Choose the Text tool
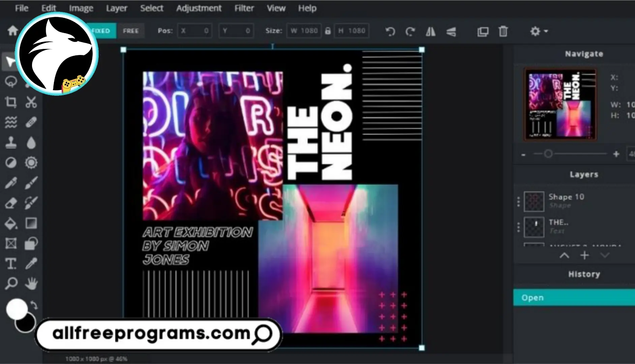Screen dimensions: 635x364 click(x=10, y=264)
